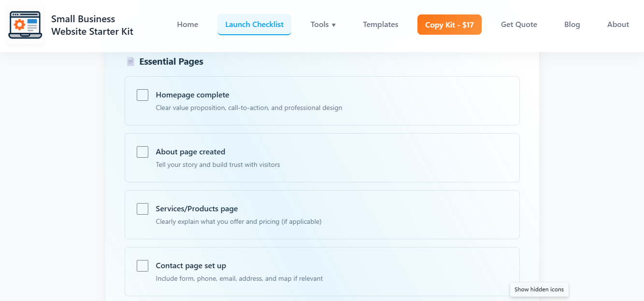Select the Launch Checklist nav item

point(254,24)
